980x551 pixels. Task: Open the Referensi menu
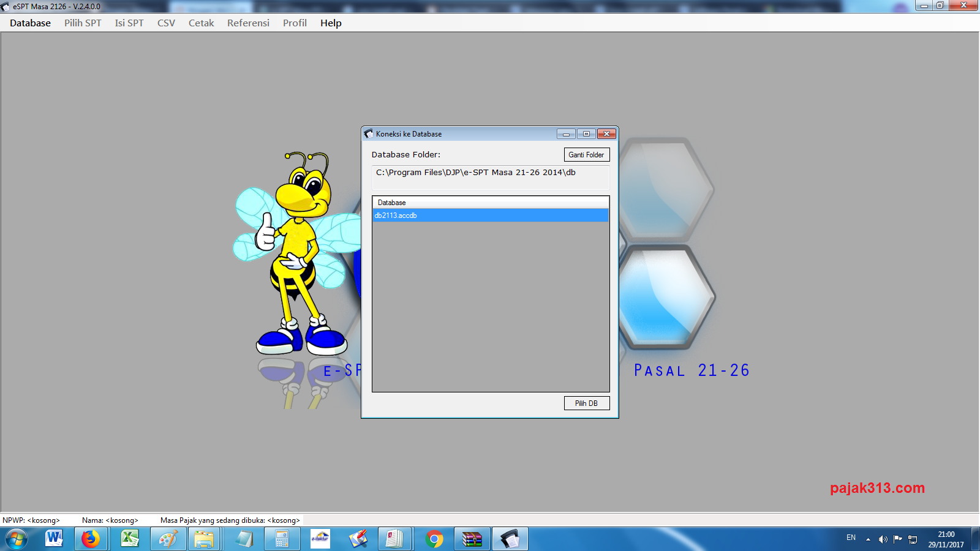tap(248, 23)
